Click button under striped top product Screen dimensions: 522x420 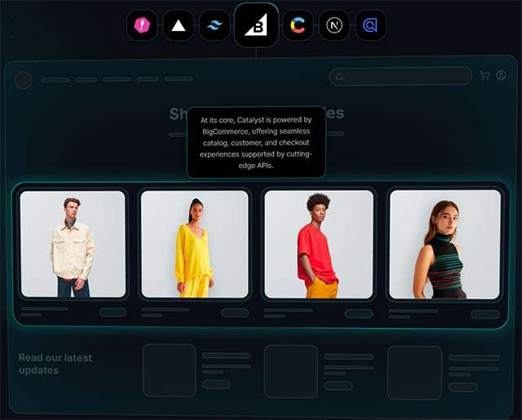(x=485, y=314)
